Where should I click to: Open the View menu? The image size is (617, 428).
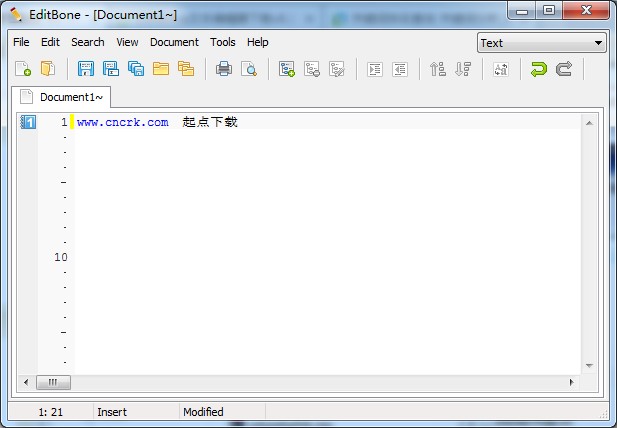click(127, 42)
